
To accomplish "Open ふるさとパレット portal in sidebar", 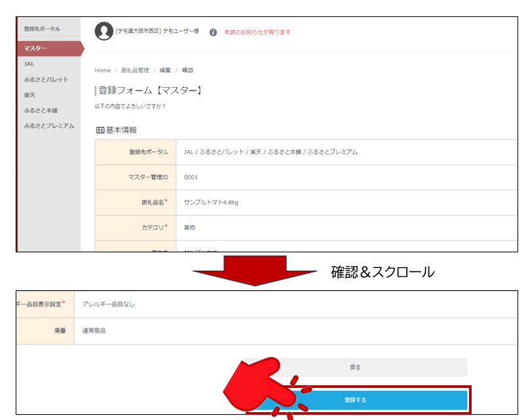I will [46, 79].
